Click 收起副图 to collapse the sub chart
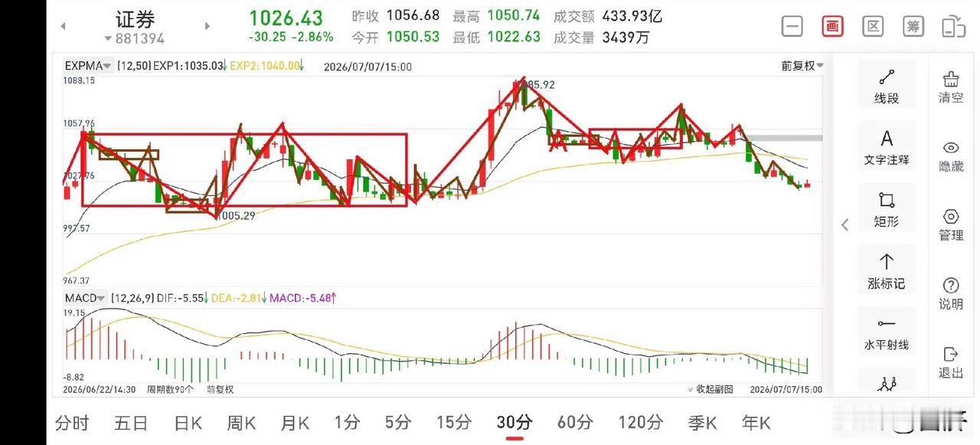Screen dimensions: 980x445 coord(710,389)
